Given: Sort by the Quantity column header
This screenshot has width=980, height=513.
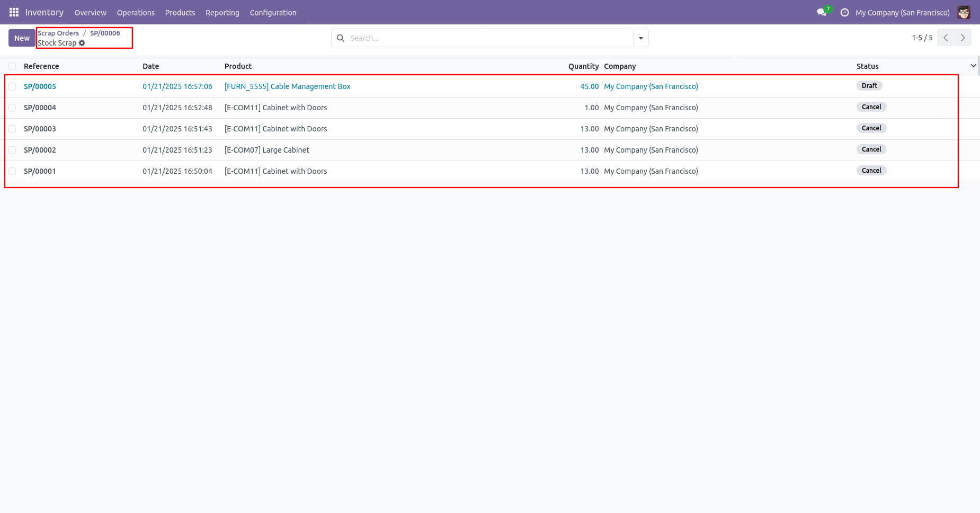Looking at the screenshot, I should [583, 66].
